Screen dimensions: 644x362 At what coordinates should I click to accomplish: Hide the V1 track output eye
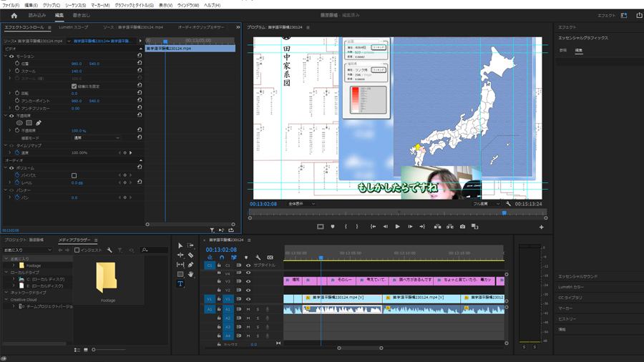[248, 299]
